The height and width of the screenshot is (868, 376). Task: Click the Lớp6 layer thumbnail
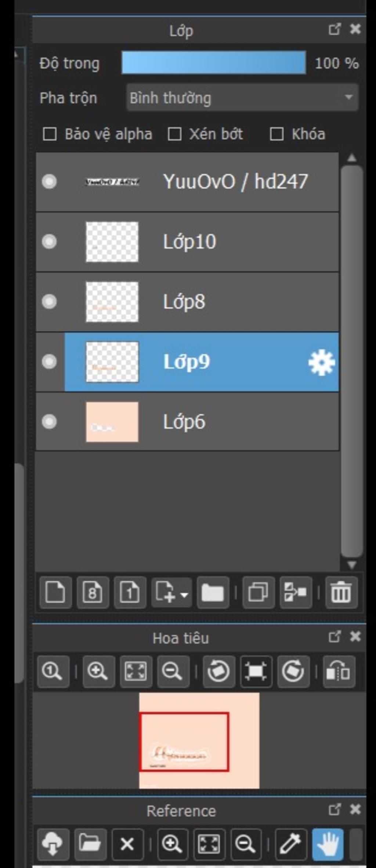pyautogui.click(x=112, y=422)
